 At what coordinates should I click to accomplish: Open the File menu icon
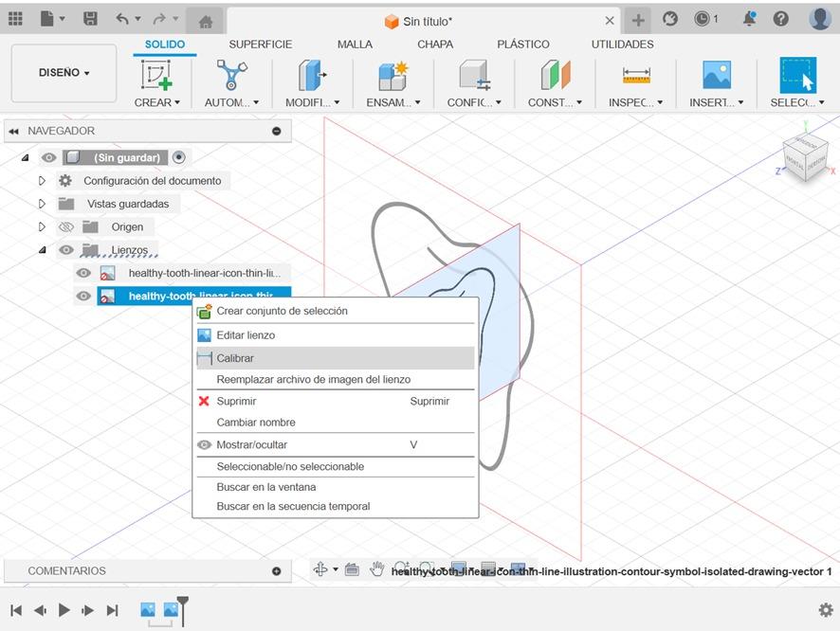[47, 19]
